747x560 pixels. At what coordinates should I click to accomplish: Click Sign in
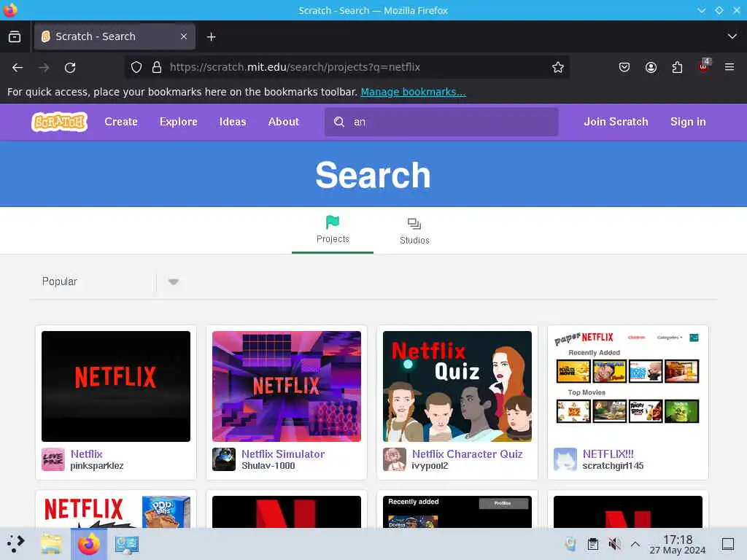point(688,122)
